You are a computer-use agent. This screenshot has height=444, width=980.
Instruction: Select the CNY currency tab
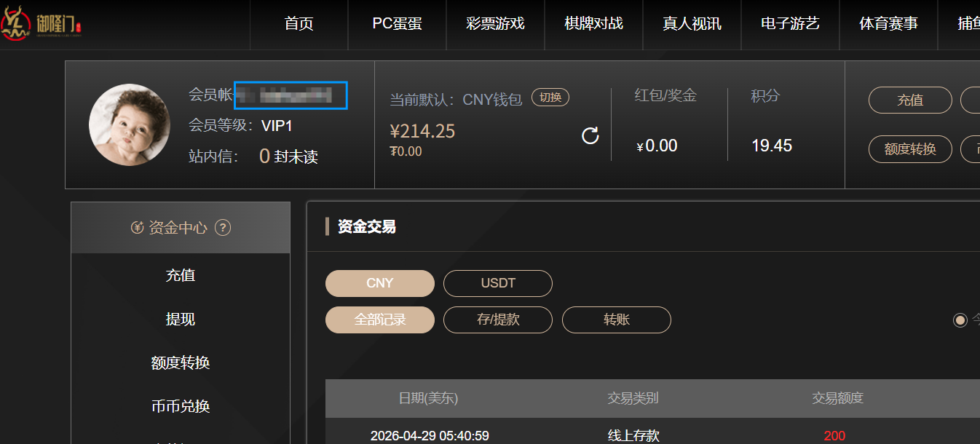(380, 283)
